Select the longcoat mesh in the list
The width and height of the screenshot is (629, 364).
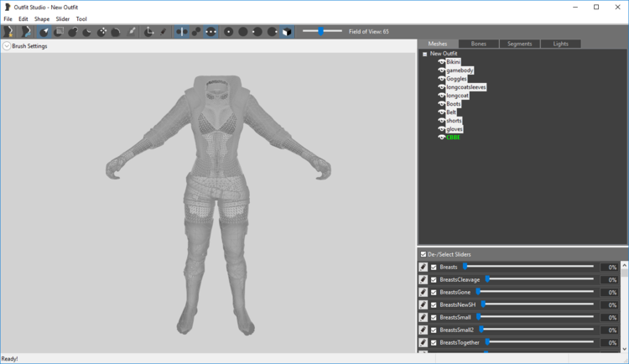pos(457,96)
